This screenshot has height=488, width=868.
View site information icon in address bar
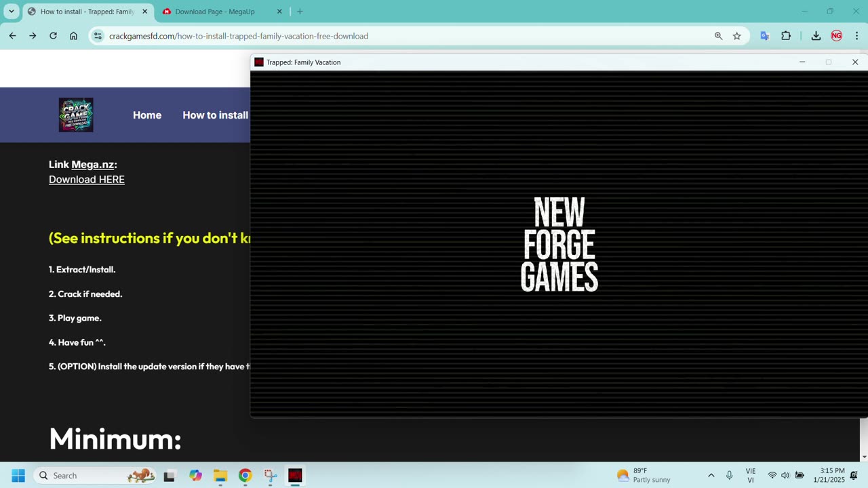click(98, 36)
